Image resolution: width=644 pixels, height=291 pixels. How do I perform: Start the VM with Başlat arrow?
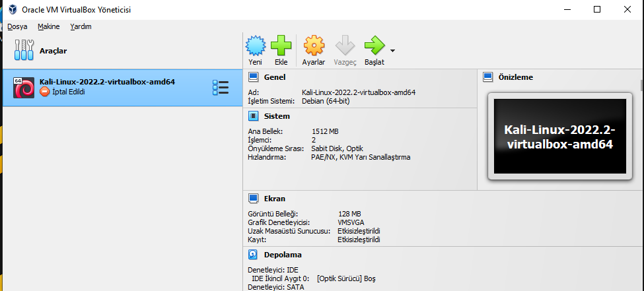click(x=374, y=46)
